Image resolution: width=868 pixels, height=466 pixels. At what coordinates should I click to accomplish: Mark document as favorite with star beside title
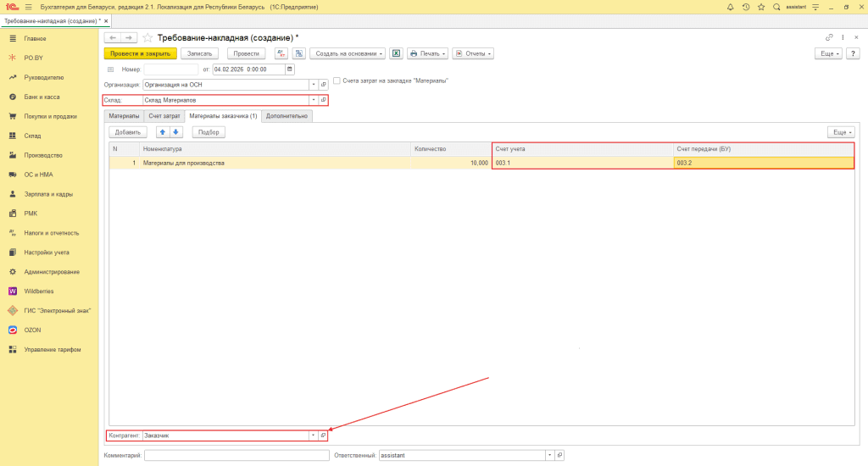147,38
